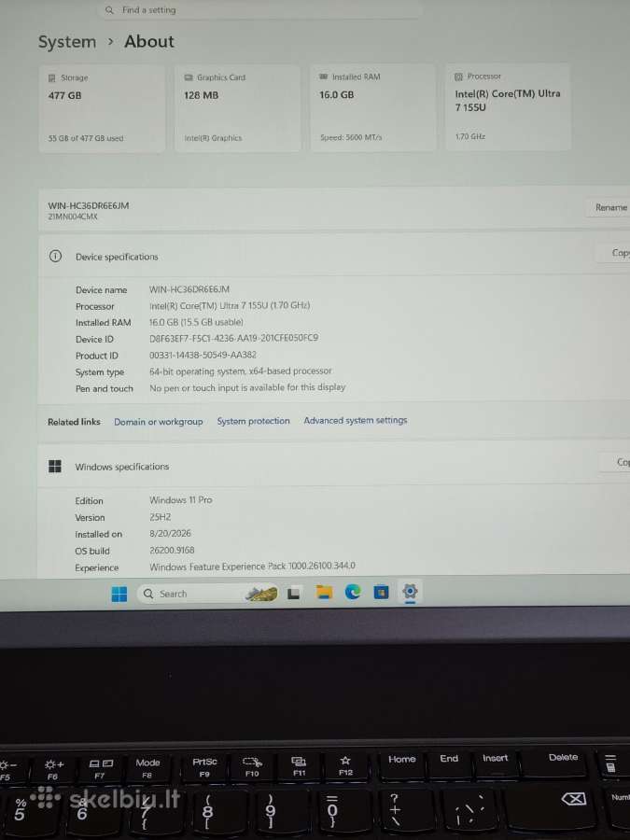Open the Processor Intel Core Ultra card
The height and width of the screenshot is (840, 630).
[508, 106]
